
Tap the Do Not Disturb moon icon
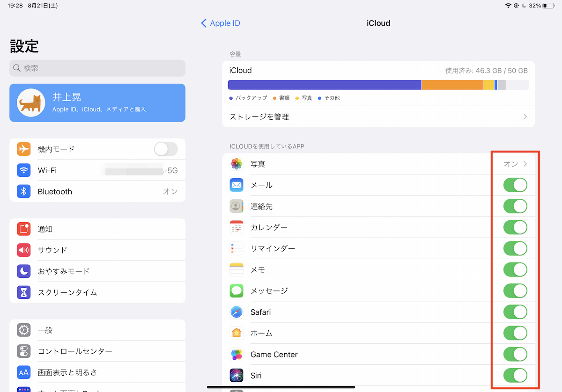point(24,271)
